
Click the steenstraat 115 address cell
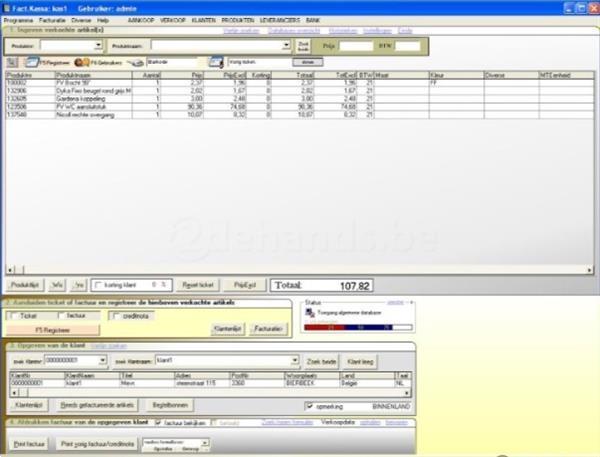202,383
